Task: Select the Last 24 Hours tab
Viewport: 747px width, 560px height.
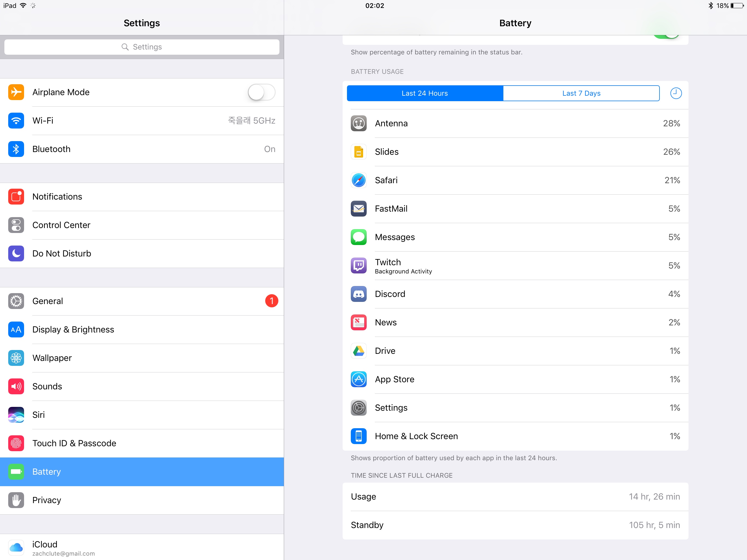Action: [x=425, y=93]
